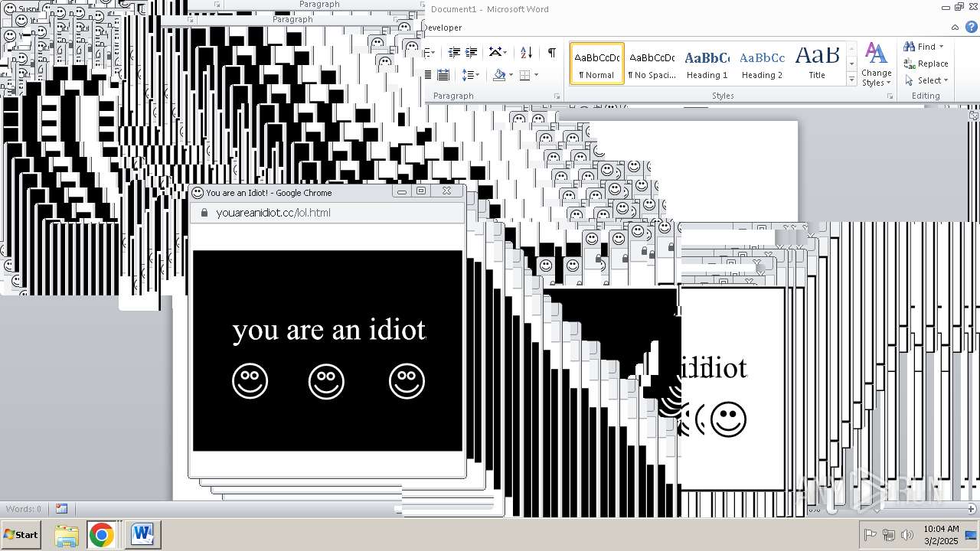Open the Select dropdown in Editing group
Screen dimensions: 980x551
(x=926, y=80)
